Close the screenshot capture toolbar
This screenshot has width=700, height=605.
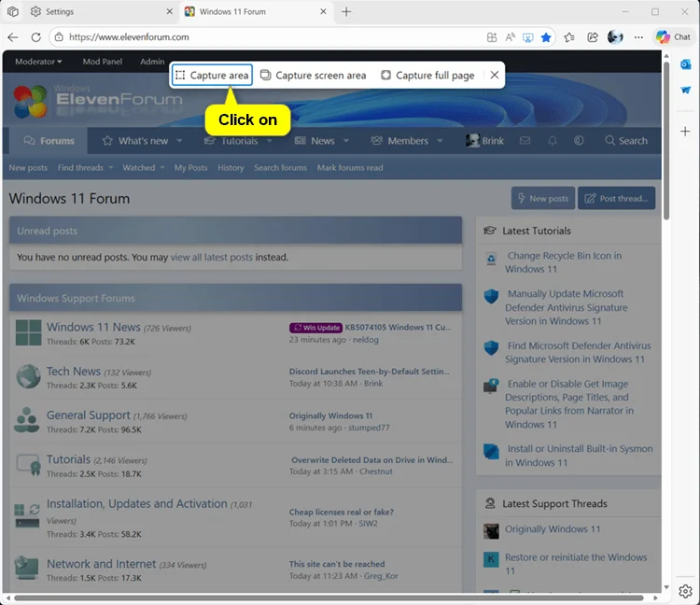click(494, 75)
